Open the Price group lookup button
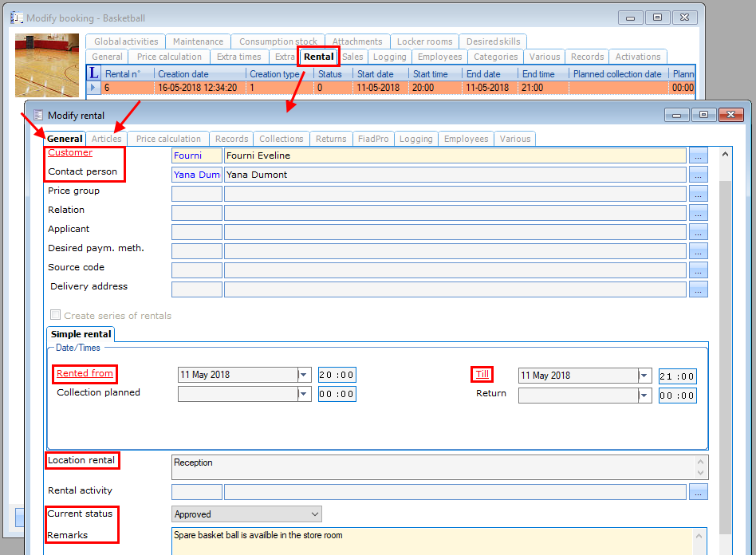Screen dimensions: 756x555 point(698,194)
